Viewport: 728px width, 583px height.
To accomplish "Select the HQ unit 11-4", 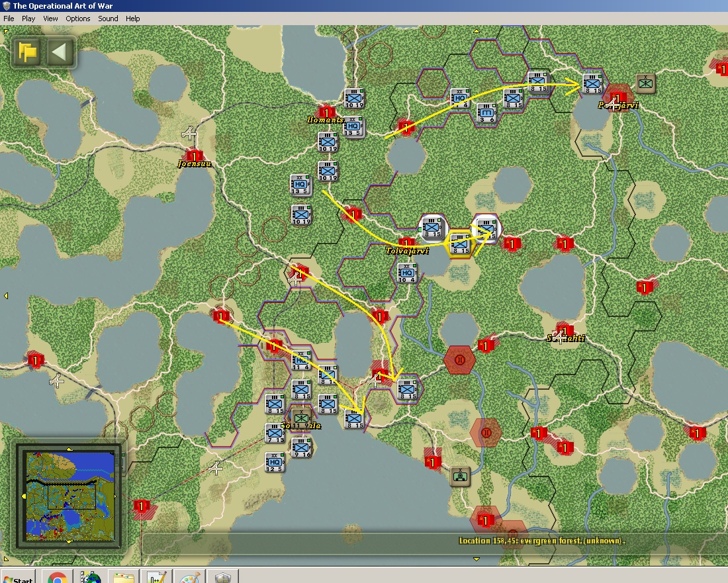I will [x=301, y=361].
